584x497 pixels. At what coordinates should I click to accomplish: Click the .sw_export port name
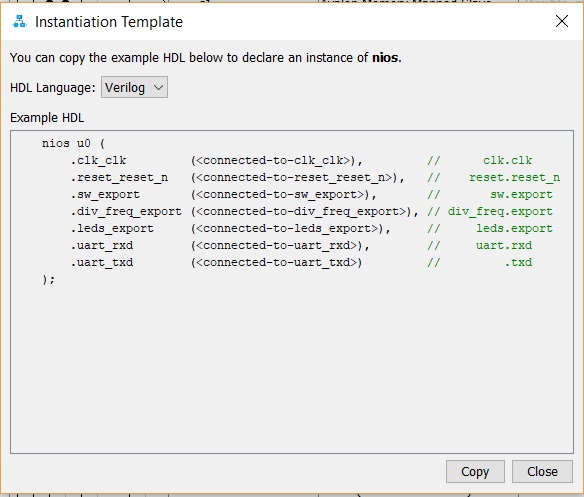pos(105,194)
